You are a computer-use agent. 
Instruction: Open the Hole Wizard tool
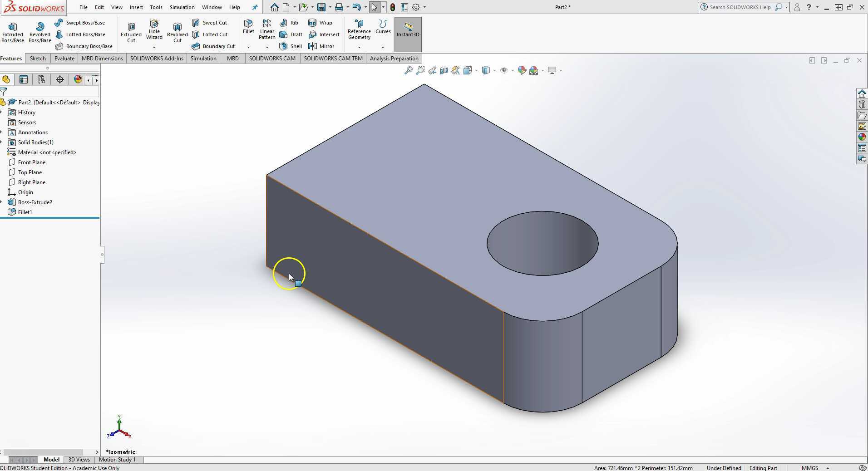[154, 30]
